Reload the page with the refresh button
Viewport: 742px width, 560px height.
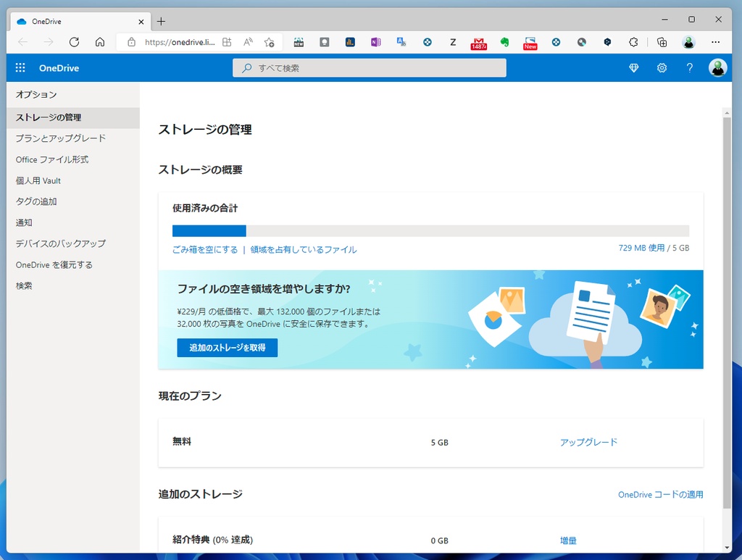pos(74,42)
